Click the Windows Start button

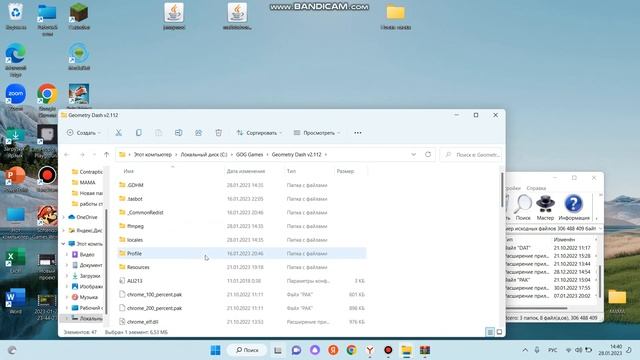pyautogui.click(x=215, y=350)
